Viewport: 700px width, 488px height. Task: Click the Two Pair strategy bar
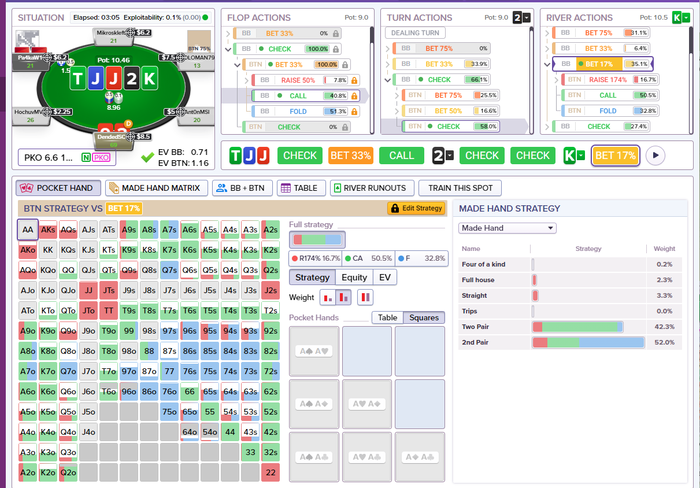click(x=578, y=327)
